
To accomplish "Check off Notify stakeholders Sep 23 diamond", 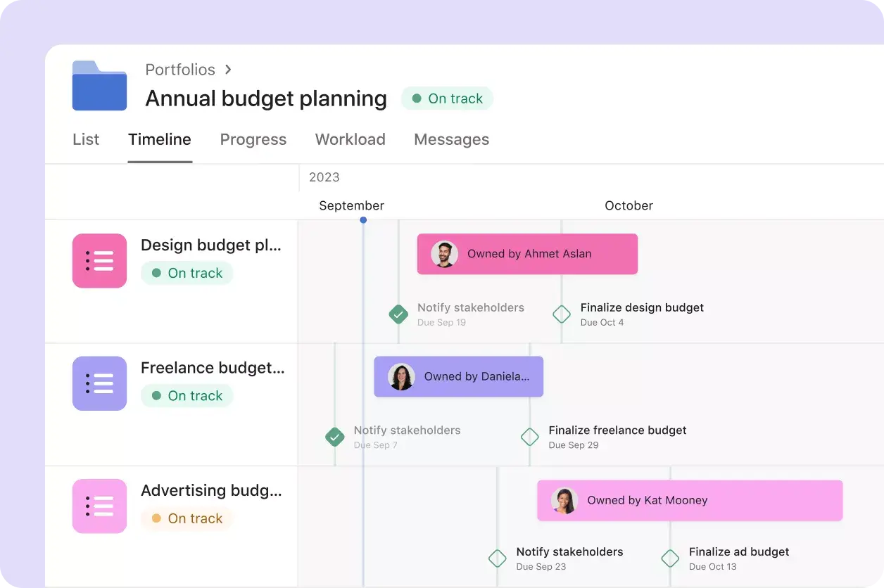I will coord(498,558).
